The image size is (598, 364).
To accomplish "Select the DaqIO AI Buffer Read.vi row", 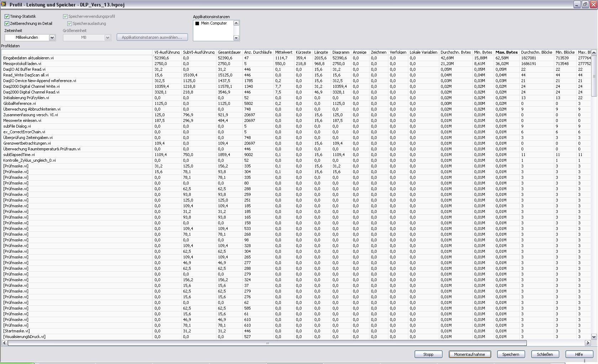I will pos(296,69).
